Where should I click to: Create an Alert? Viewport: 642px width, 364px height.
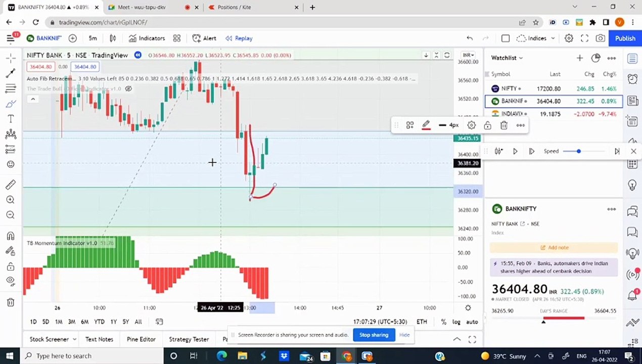click(x=204, y=38)
